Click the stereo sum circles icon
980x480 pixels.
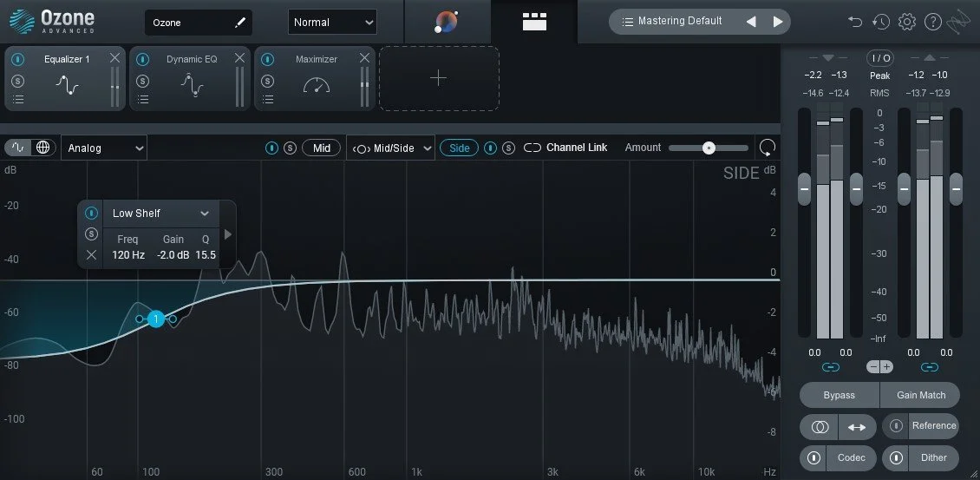pyautogui.click(x=820, y=427)
